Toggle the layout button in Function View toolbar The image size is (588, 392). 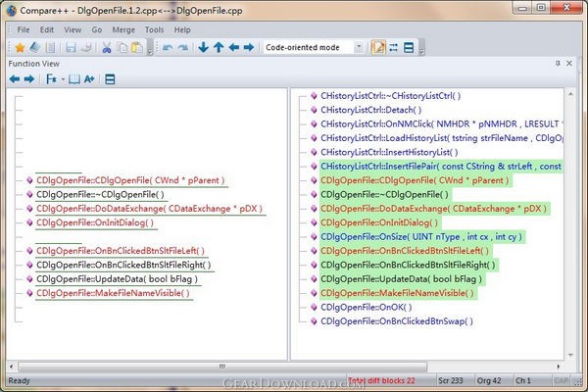tap(111, 78)
